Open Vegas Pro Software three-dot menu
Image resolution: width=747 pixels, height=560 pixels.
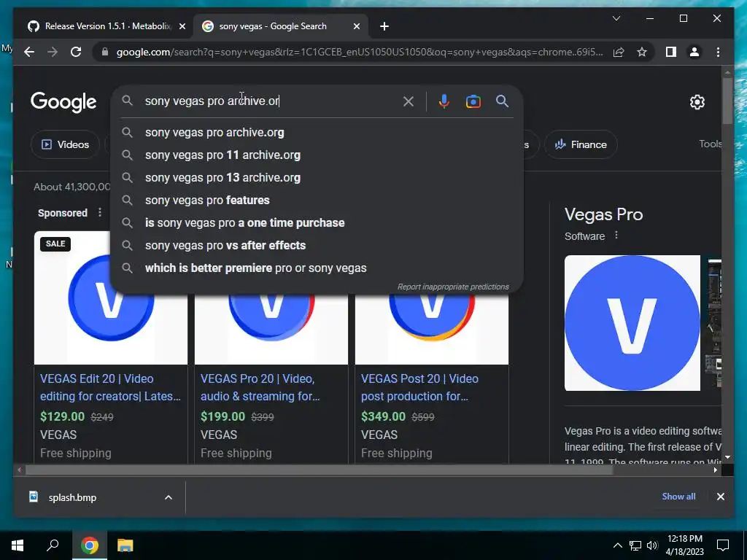tap(616, 236)
